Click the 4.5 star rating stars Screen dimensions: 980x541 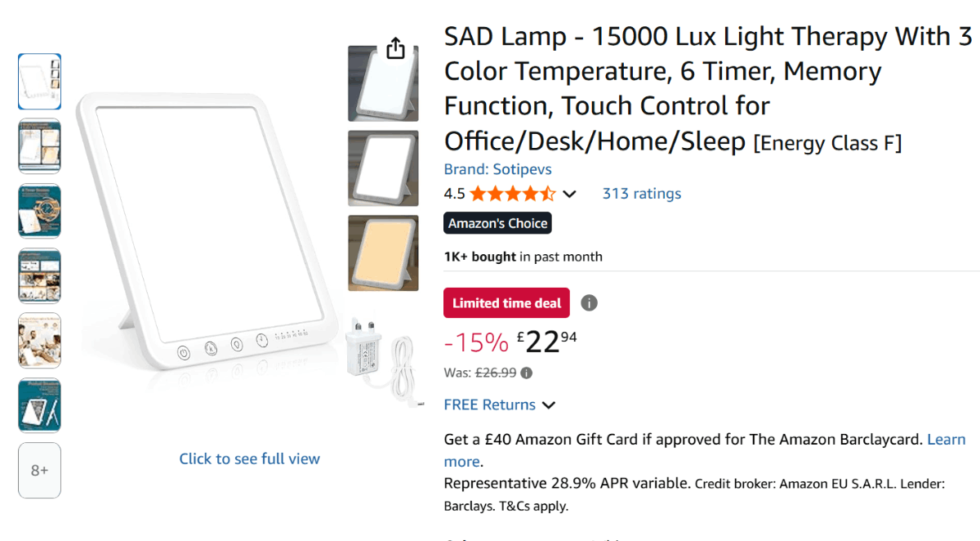pos(512,194)
